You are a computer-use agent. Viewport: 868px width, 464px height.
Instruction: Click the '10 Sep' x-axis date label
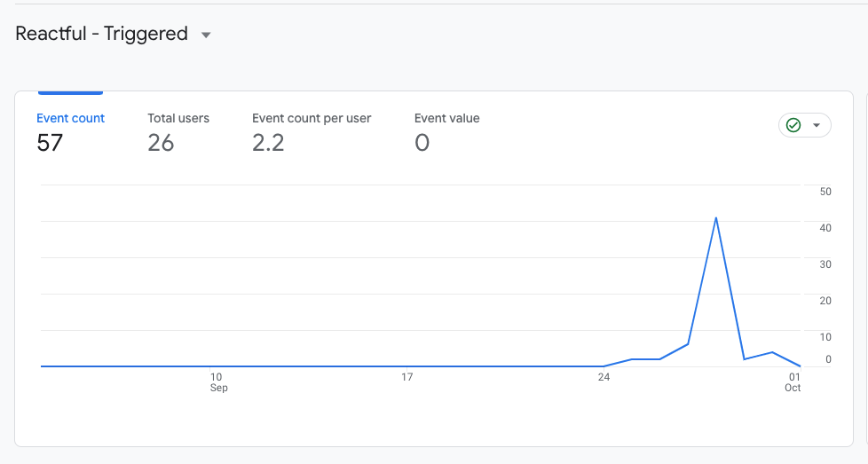[217, 382]
